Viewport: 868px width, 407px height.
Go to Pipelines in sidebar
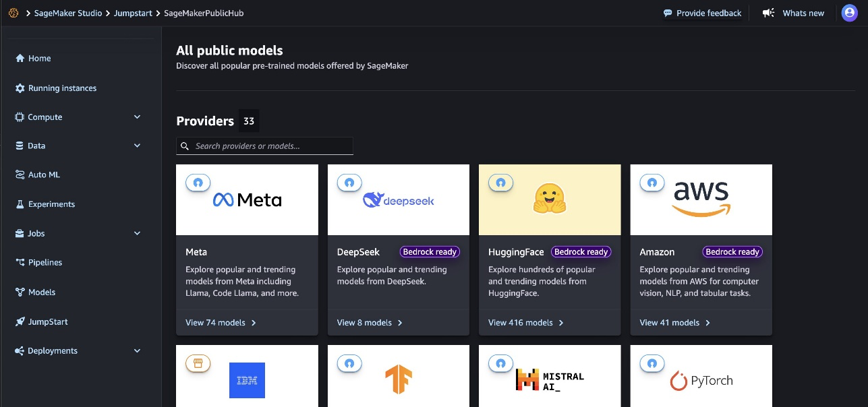point(45,262)
